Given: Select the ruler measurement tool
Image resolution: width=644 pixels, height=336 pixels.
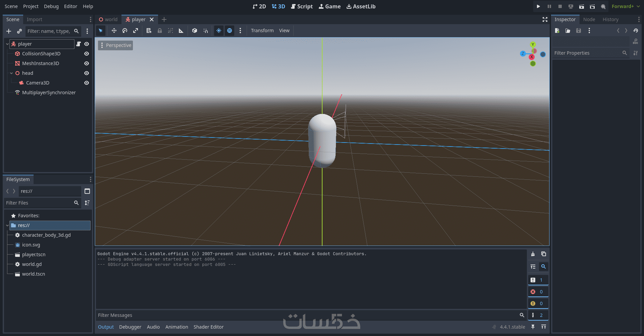Looking at the screenshot, I should (181, 31).
